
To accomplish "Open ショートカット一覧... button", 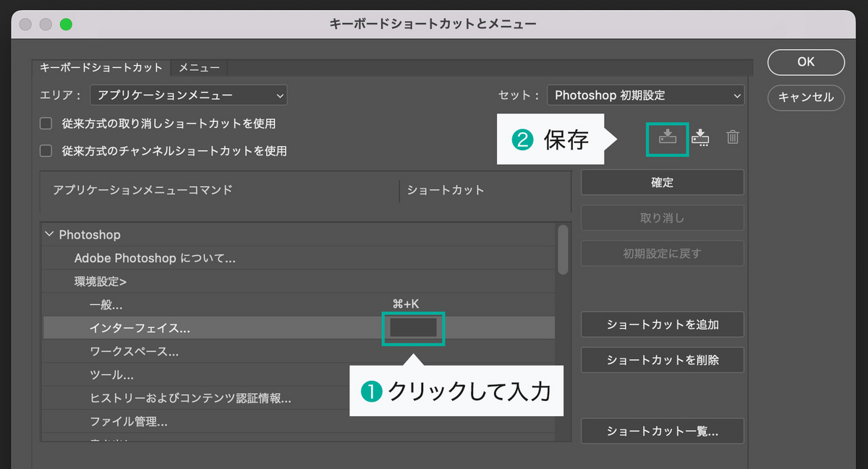I will (x=662, y=431).
